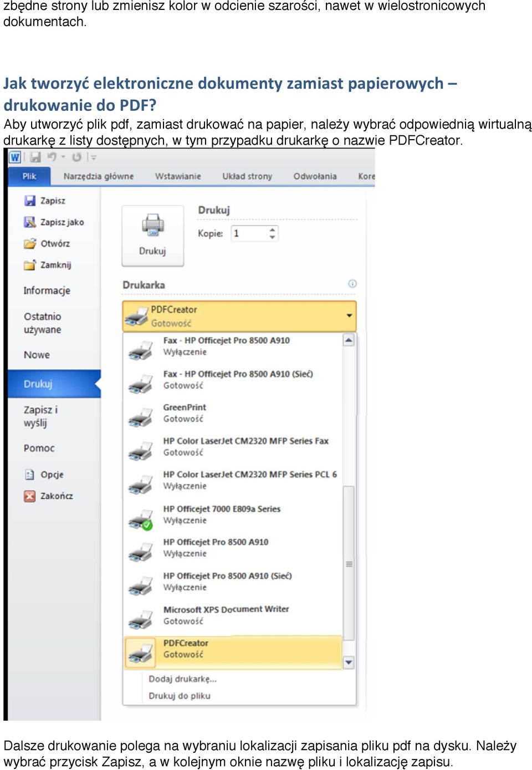This screenshot has width=532, height=770.
Task: Click printer icon next to GreenPrint
Action: [140, 417]
